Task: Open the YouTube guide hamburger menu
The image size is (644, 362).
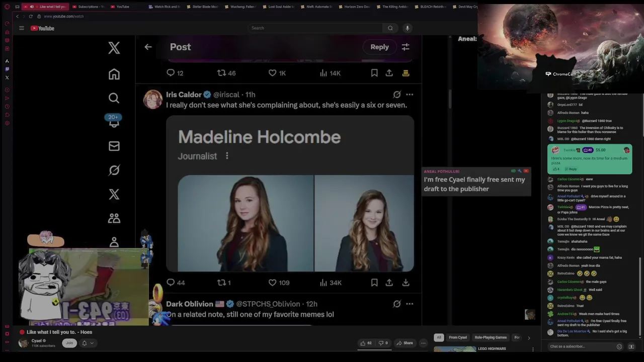Action: [22, 28]
